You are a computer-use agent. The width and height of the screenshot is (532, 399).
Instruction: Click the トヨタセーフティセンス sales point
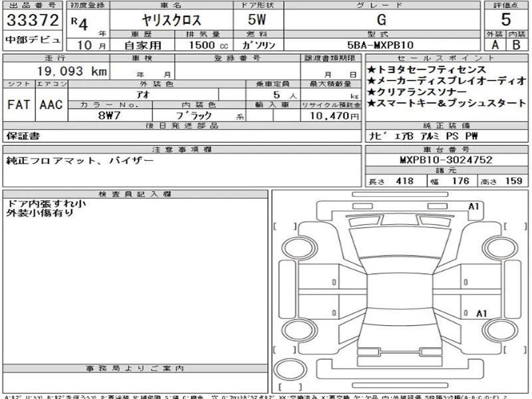426,70
